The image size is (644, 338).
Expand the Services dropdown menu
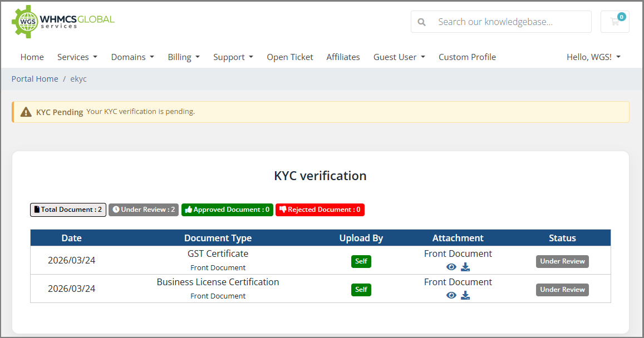pos(77,57)
